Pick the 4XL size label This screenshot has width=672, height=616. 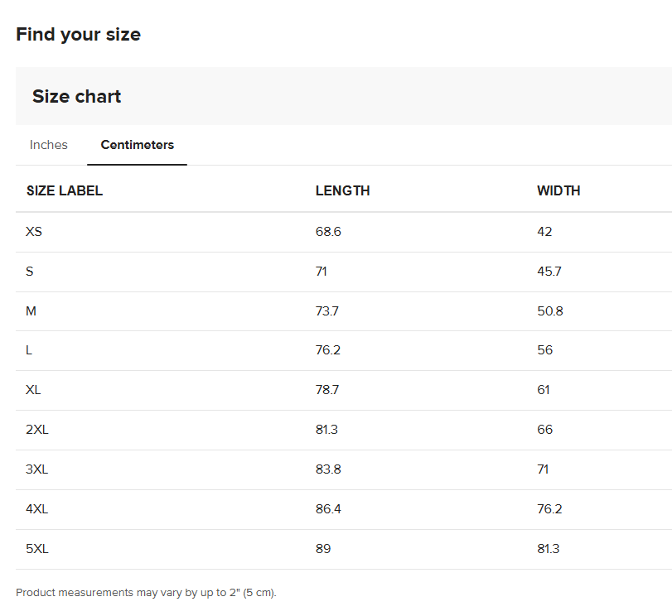tap(37, 509)
